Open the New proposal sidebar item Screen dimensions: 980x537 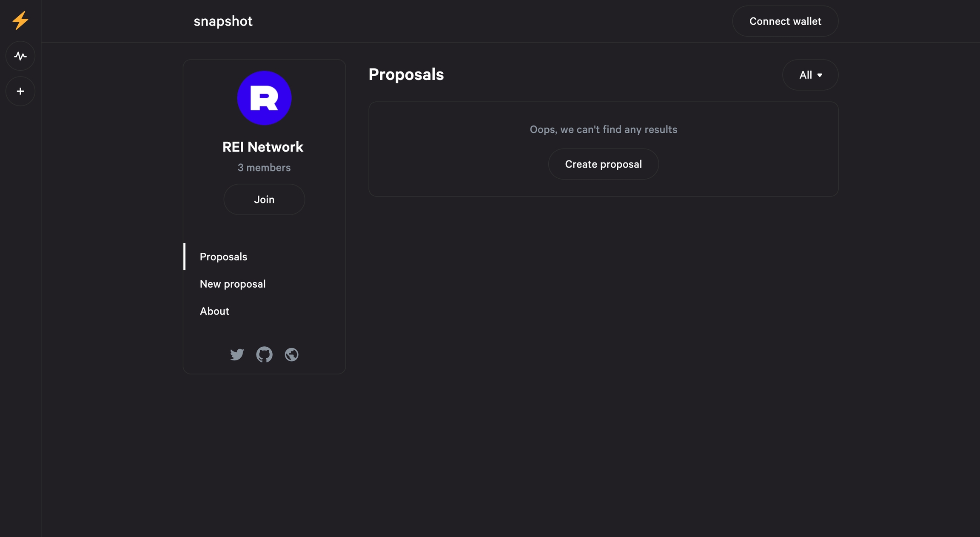(233, 284)
